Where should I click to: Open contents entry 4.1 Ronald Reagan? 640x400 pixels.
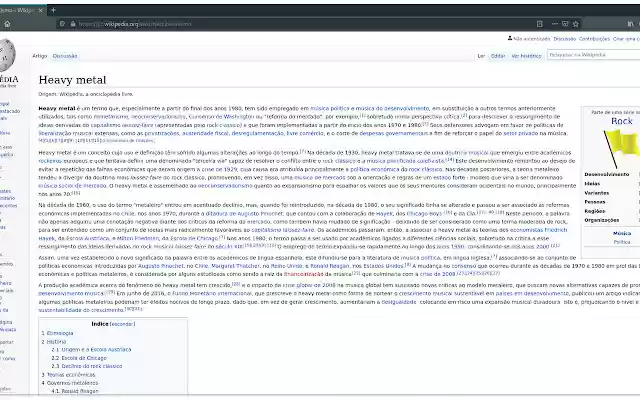coord(75,391)
